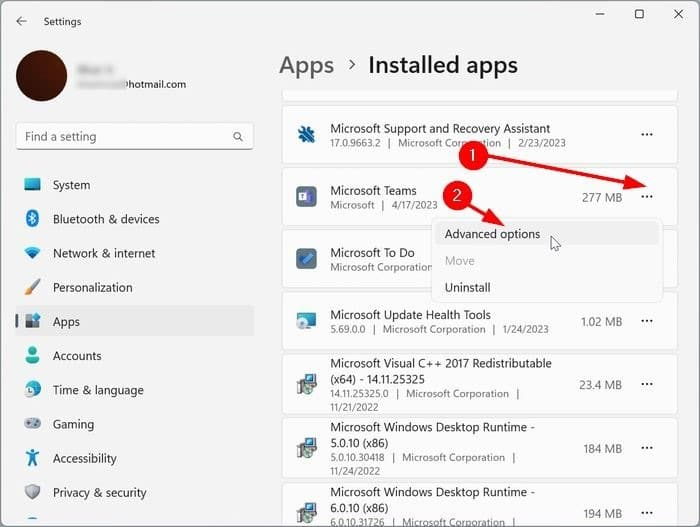The image size is (700, 527).
Task: Maximize the Settings window
Action: 639,14
